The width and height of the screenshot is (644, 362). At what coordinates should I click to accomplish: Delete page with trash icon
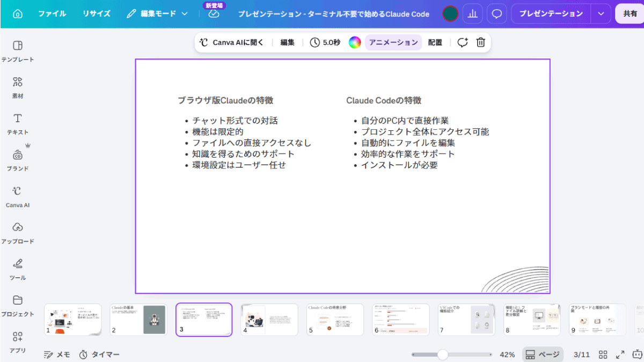[x=481, y=42]
